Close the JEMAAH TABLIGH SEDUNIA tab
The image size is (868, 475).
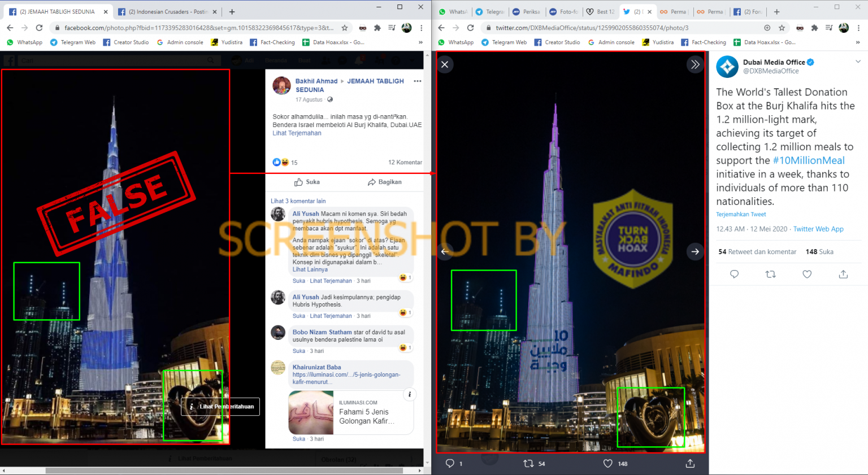pyautogui.click(x=106, y=12)
